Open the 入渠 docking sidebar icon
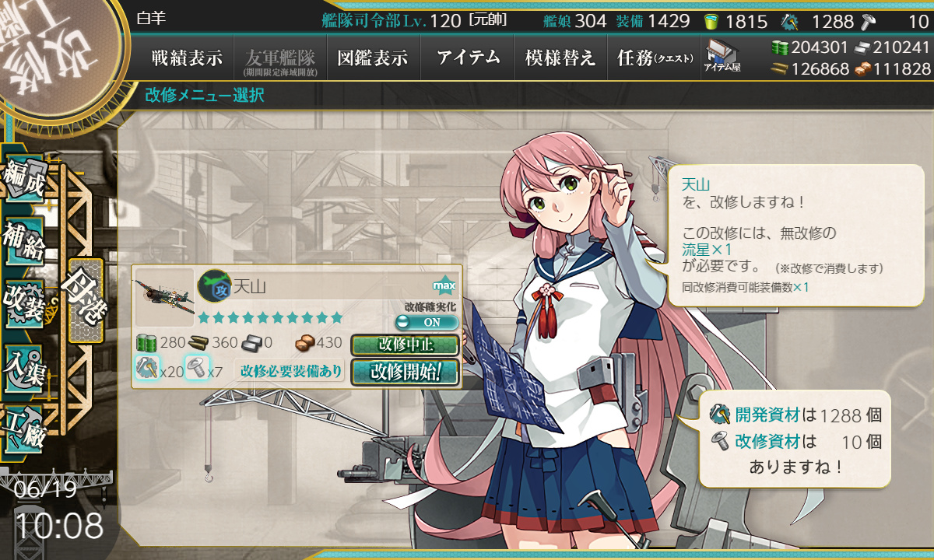Viewport: 934px width, 560px height. tap(24, 365)
